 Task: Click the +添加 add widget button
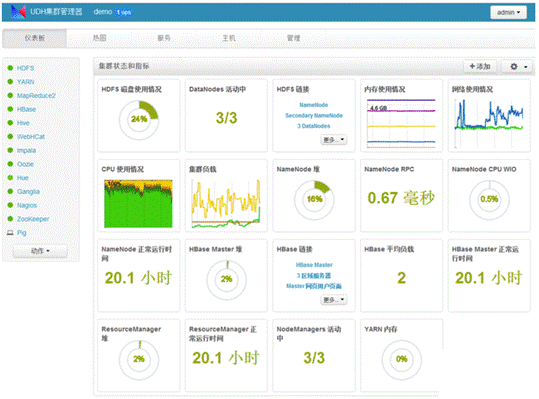click(x=480, y=67)
